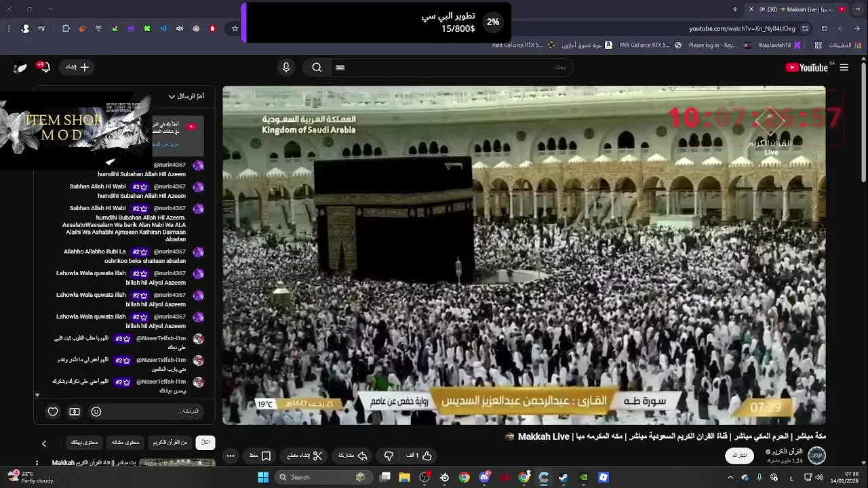Open the weather widget on taskbar
The height and width of the screenshot is (488, 868).
click(31, 477)
